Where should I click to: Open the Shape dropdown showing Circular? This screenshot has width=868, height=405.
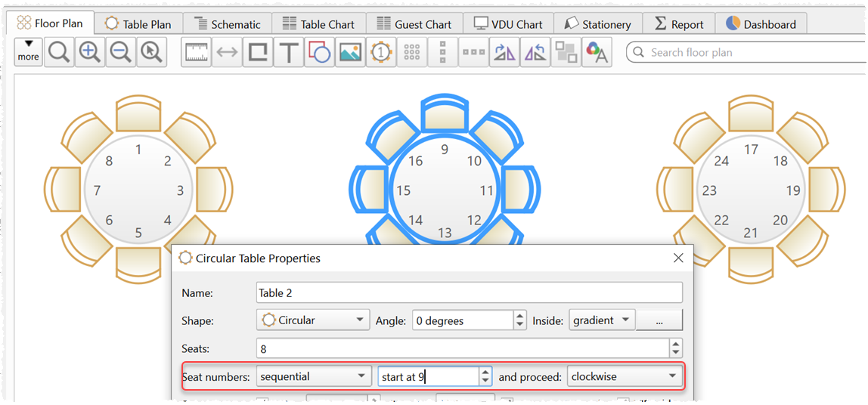pos(313,320)
